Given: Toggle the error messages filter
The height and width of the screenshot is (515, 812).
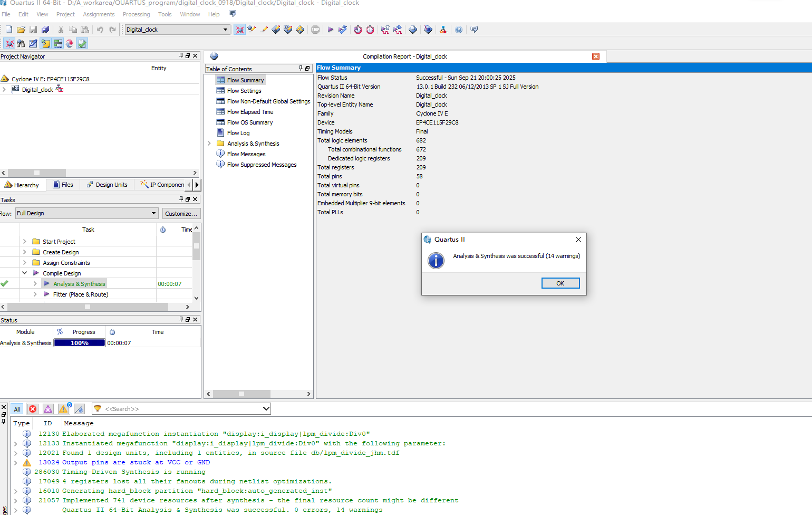Looking at the screenshot, I should 33,409.
